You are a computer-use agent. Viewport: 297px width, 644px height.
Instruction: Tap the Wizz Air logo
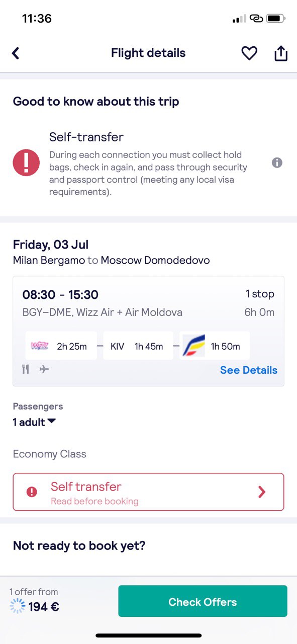pyautogui.click(x=40, y=346)
